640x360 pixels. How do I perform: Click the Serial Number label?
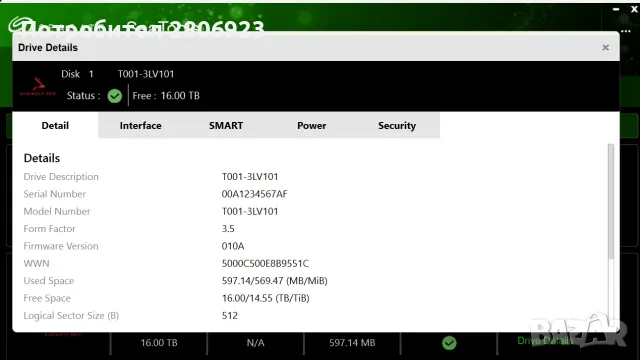[x=55, y=194]
